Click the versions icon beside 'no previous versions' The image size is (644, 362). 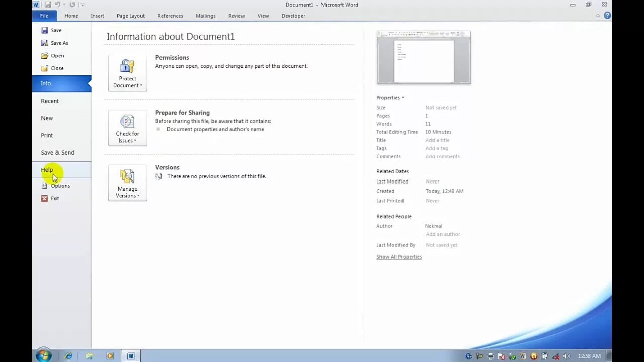pos(158,176)
